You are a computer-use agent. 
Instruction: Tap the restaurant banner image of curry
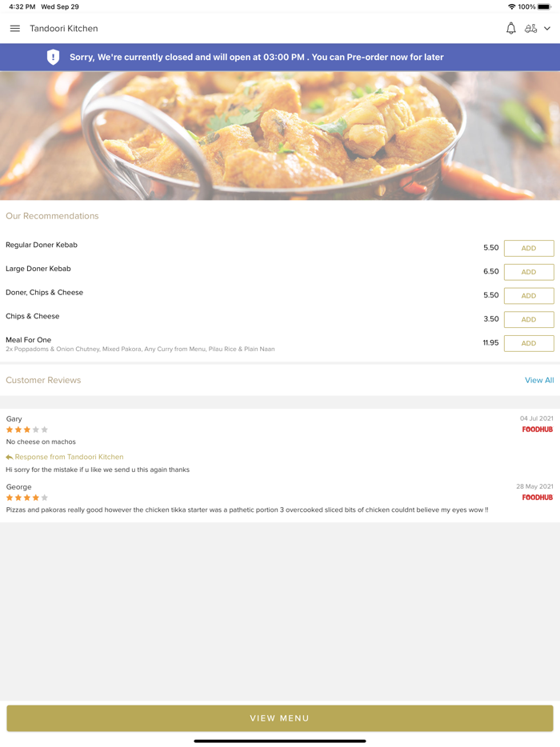tap(280, 134)
